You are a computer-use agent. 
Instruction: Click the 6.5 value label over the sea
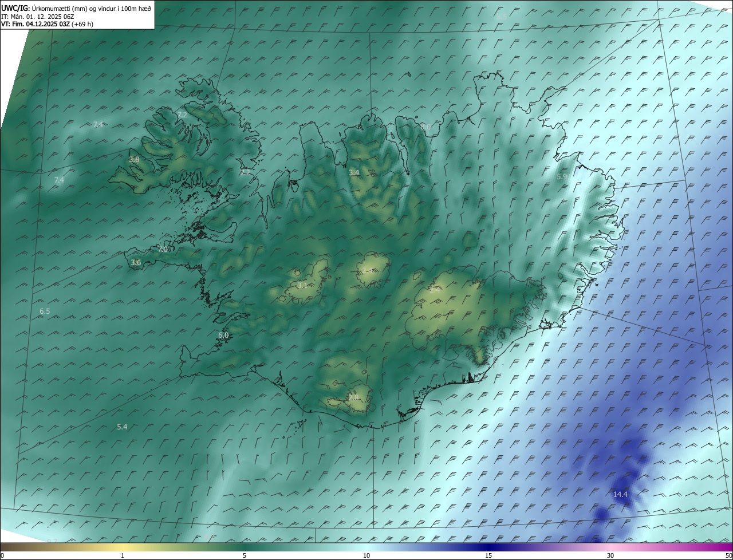point(45,311)
